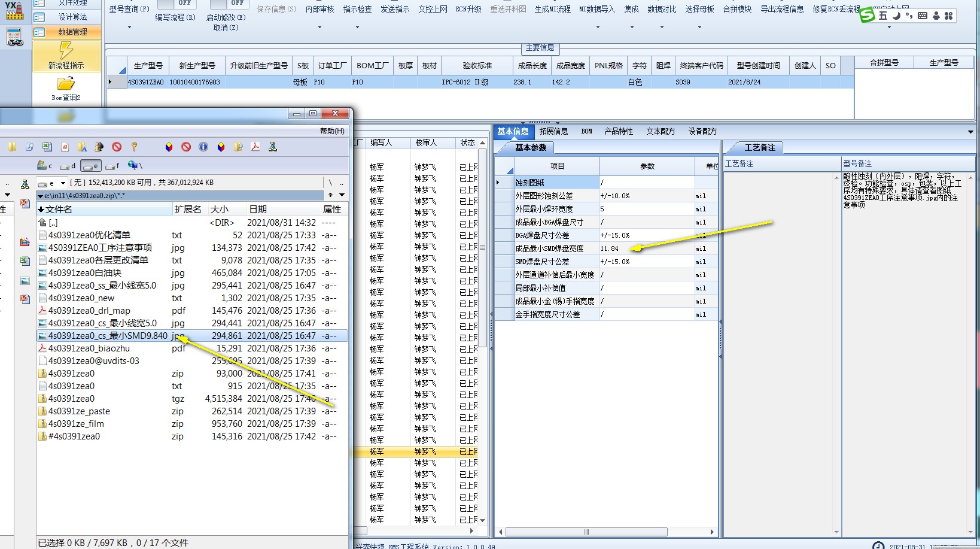Open the drive 'e' selector dropdown
This screenshot has height=549, width=980.
[x=51, y=183]
